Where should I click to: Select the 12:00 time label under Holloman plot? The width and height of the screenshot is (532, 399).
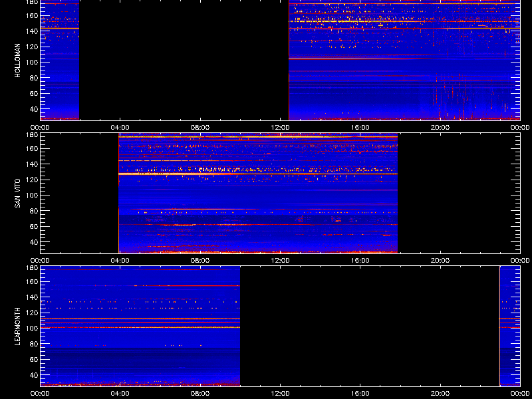coord(280,128)
